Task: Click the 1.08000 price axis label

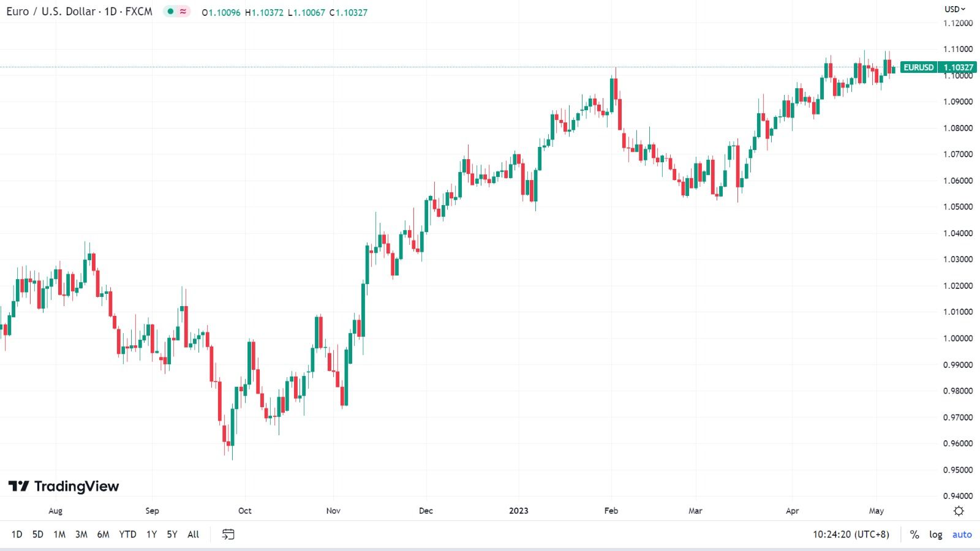Action: 958,128
